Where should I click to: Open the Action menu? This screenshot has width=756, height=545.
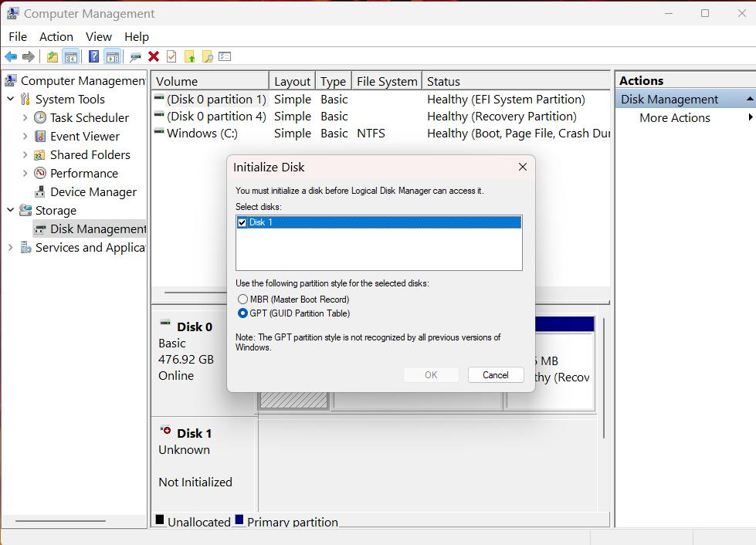[x=56, y=36]
